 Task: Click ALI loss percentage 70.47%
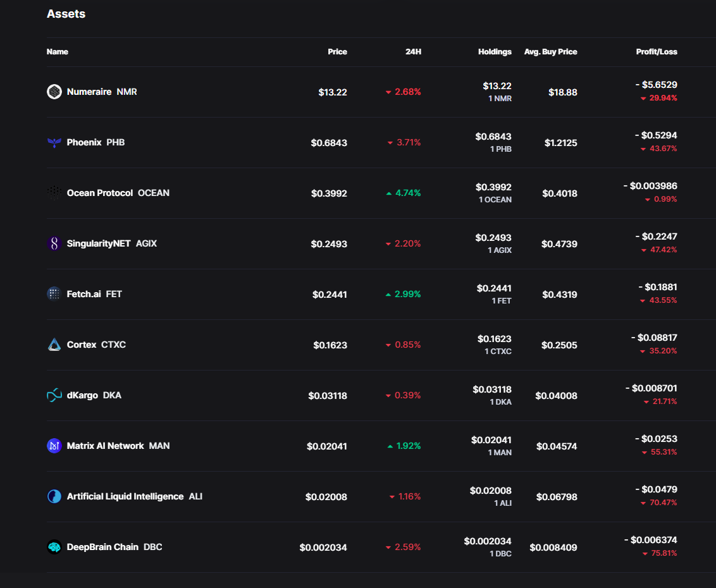pos(658,503)
